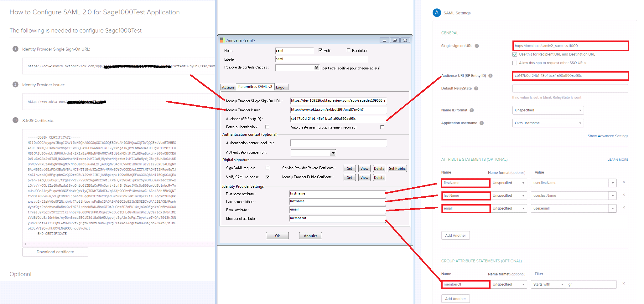
Task: Click Set for Identity Provider Public Certificate
Action: coord(350,178)
